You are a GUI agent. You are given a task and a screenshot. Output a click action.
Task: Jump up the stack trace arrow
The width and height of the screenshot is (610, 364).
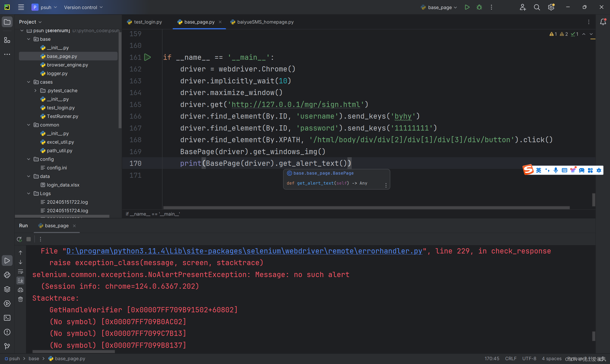[x=20, y=253]
